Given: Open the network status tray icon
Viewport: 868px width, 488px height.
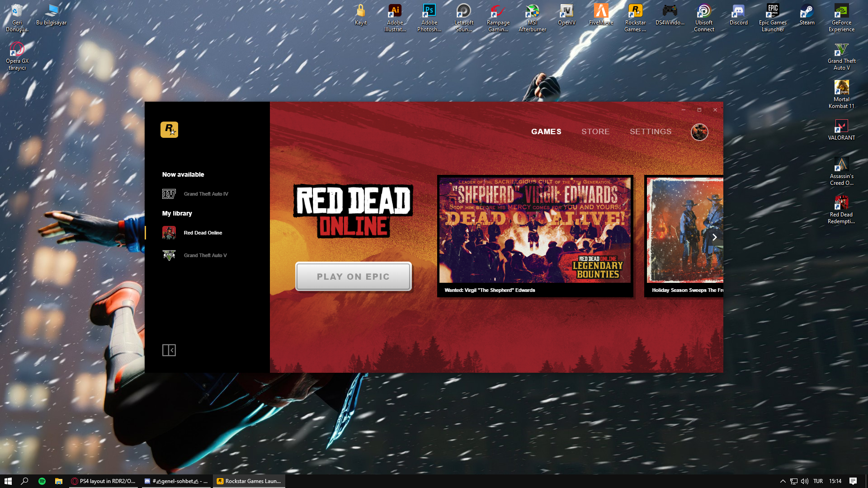Looking at the screenshot, I should [x=794, y=481].
